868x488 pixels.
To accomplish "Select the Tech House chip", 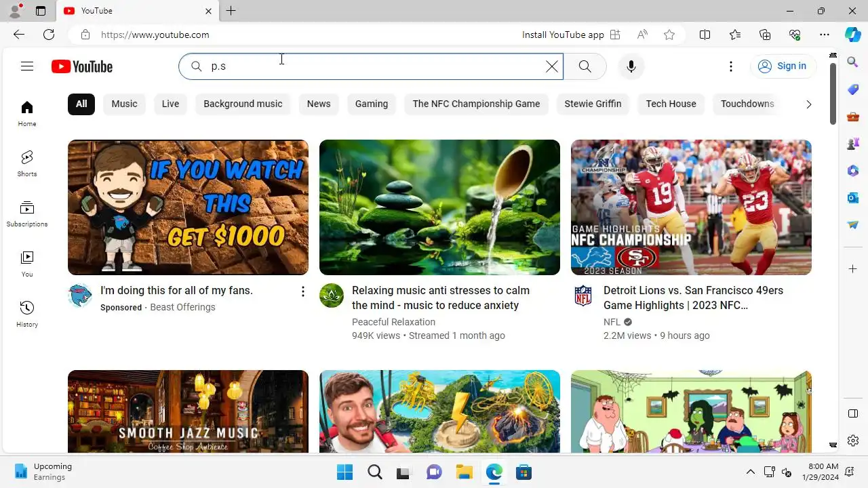I will click(x=671, y=104).
